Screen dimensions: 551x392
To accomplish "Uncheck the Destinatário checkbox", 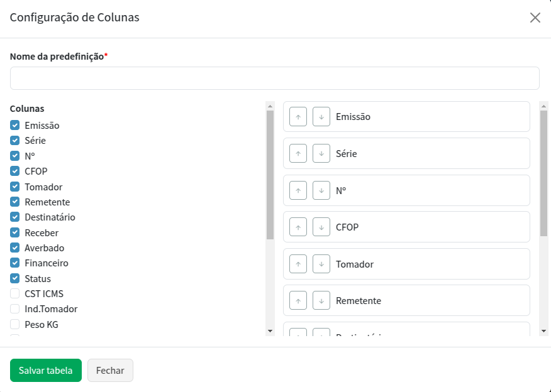I will 15,217.
